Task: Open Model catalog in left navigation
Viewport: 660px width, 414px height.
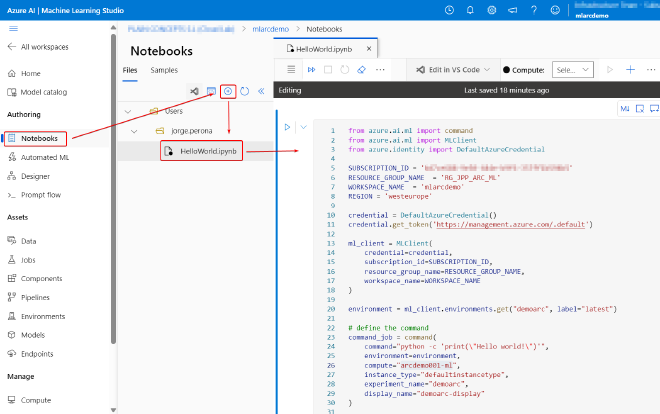Action: point(37,92)
